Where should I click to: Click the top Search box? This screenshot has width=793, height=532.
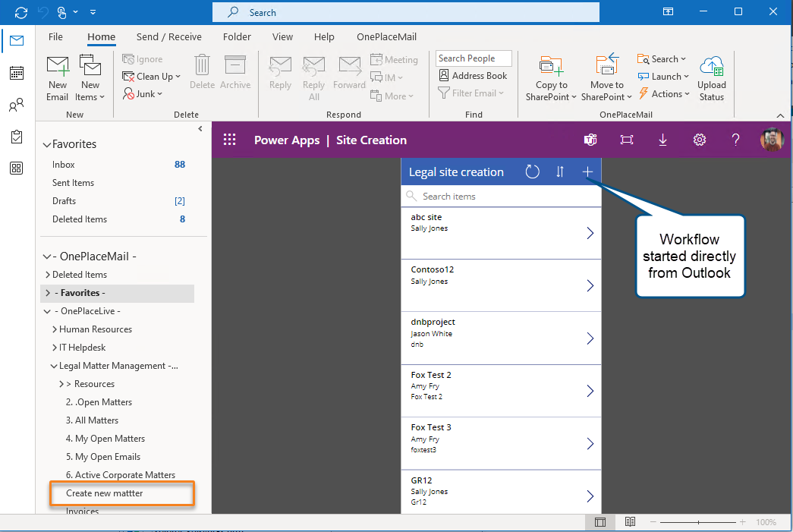[405, 12]
